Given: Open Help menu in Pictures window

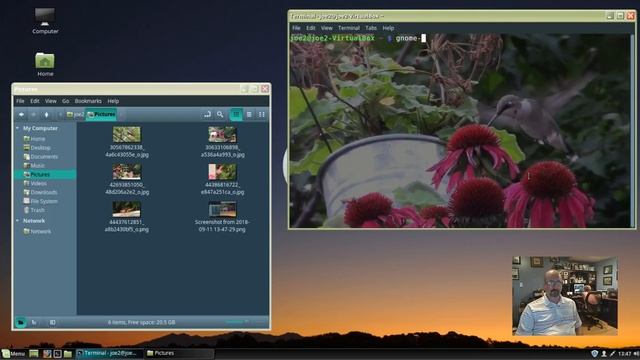Looking at the screenshot, I should [x=113, y=101].
